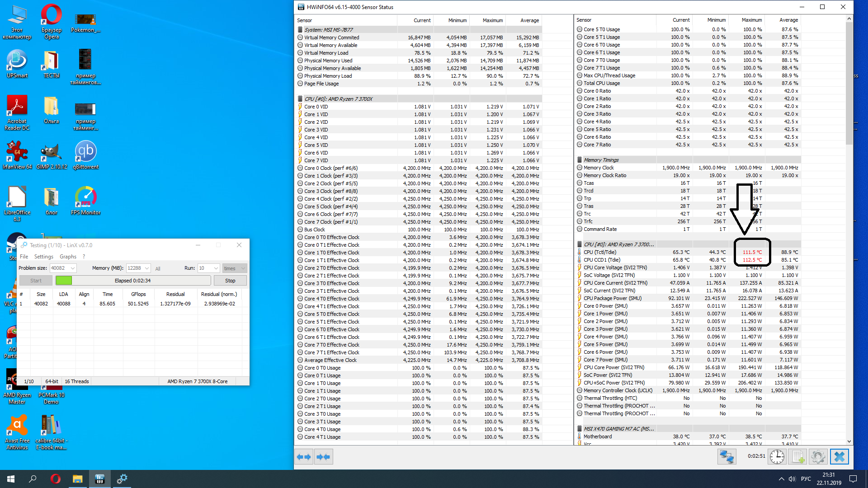The image size is (868, 488).
Task: Click the log file with plus icon
Action: point(798,457)
